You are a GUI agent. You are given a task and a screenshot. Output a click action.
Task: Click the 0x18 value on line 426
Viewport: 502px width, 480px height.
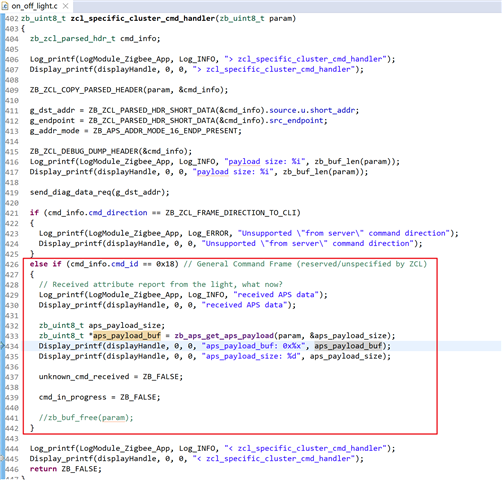point(165,264)
